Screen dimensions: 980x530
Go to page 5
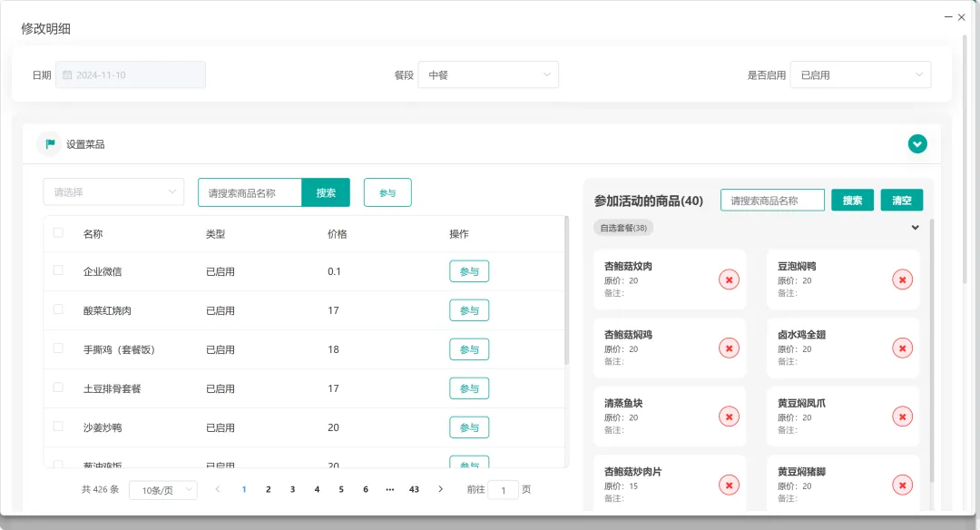tap(341, 489)
